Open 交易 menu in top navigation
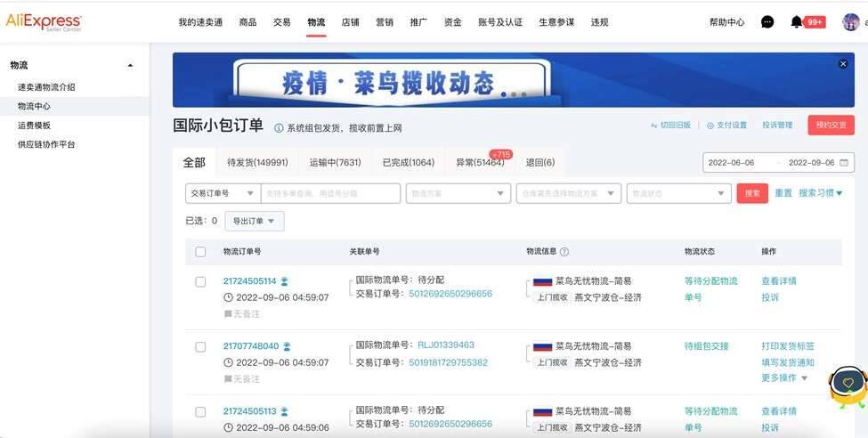 (x=282, y=22)
